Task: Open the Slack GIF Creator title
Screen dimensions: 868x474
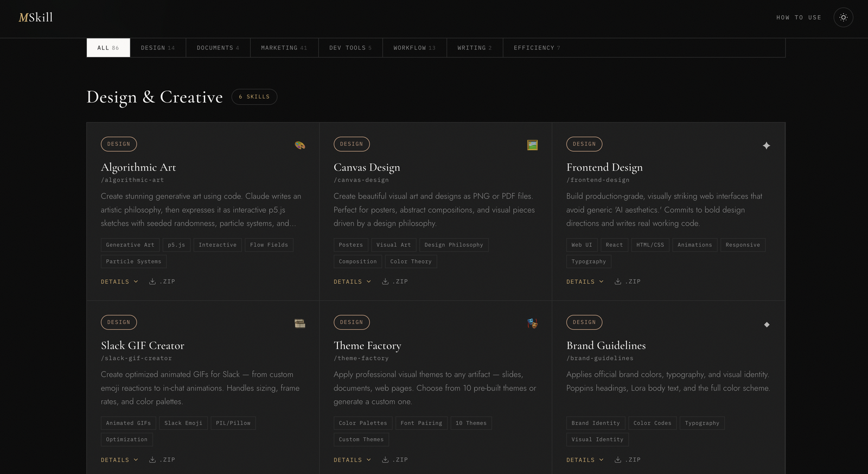Action: click(x=143, y=345)
